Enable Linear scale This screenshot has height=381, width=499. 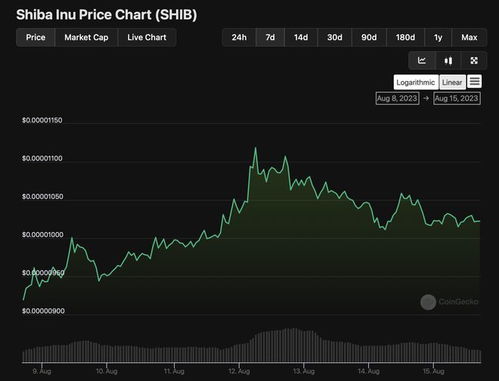point(452,82)
